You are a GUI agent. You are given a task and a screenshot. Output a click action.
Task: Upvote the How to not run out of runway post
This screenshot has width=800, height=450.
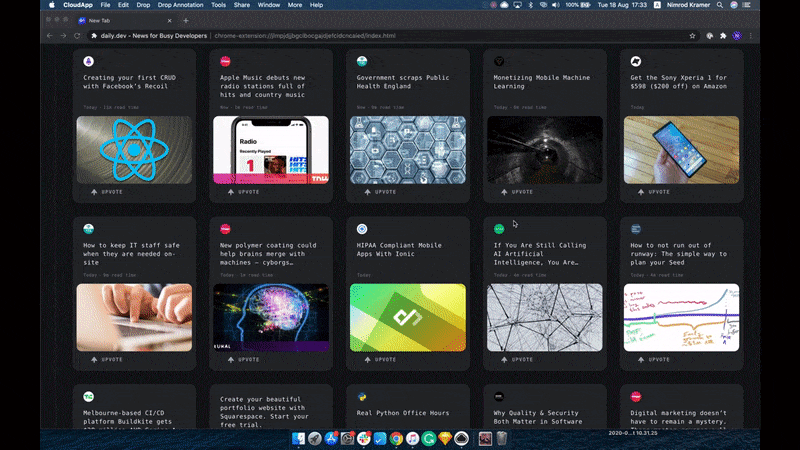(654, 360)
